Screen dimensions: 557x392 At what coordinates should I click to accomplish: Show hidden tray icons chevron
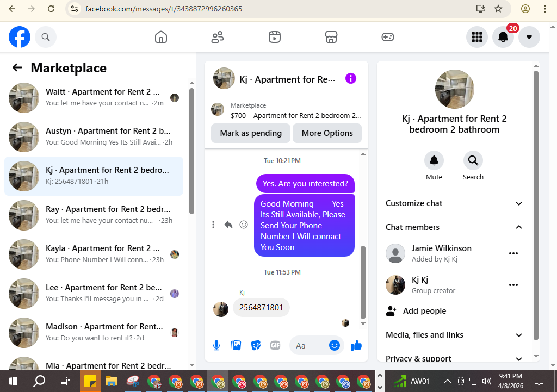click(448, 381)
